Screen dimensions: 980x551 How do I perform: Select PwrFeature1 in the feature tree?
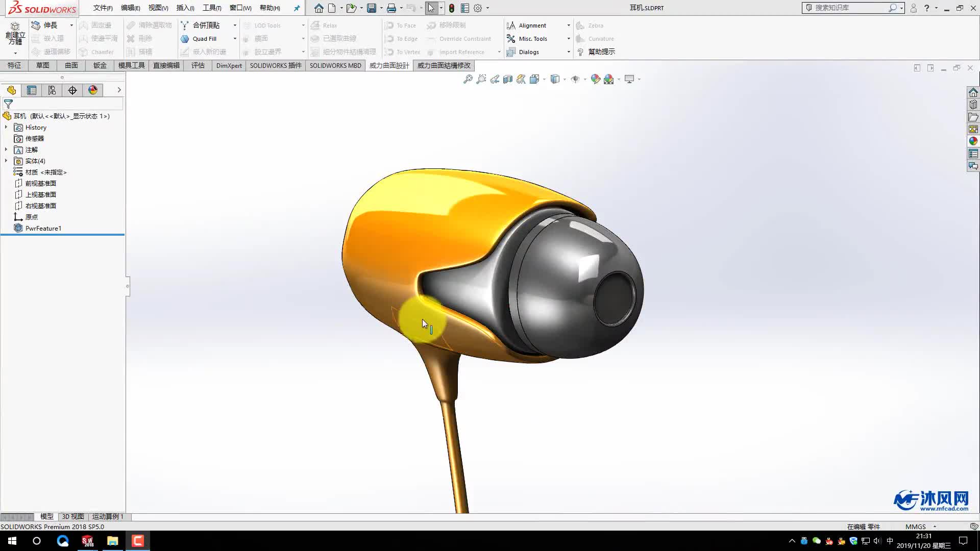(43, 228)
